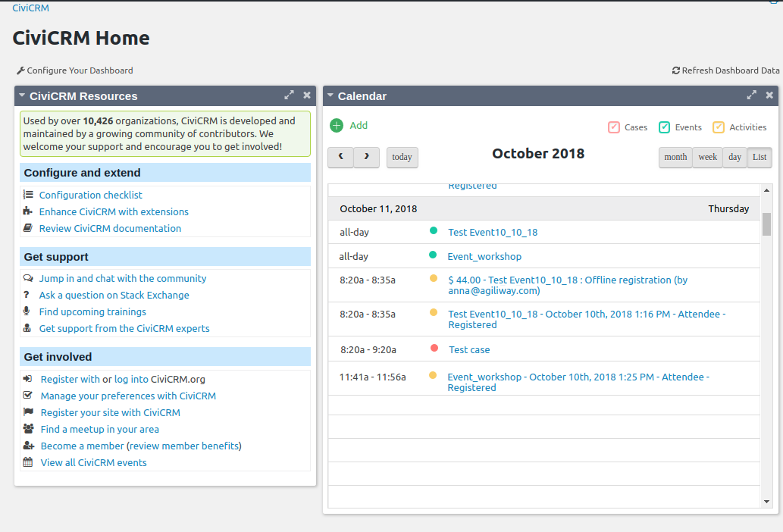Open Find upcoming trainings link
The image size is (783, 532).
92,312
